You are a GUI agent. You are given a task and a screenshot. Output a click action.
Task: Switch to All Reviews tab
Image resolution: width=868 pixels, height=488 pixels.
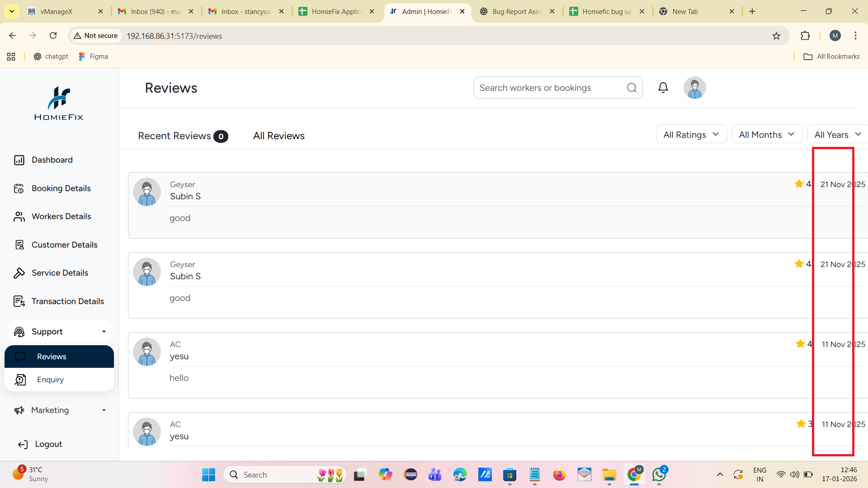(278, 136)
